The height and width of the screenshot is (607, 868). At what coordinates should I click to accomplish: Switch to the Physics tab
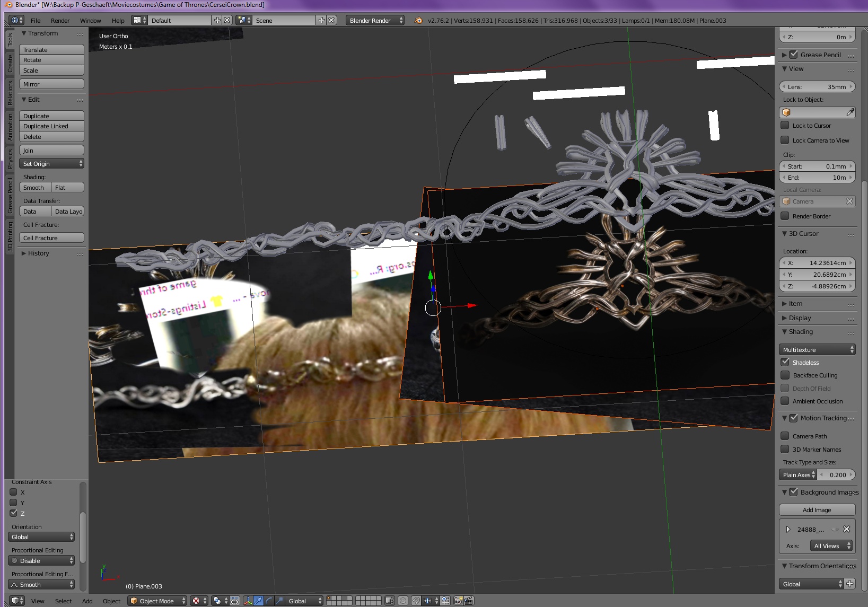(x=10, y=159)
